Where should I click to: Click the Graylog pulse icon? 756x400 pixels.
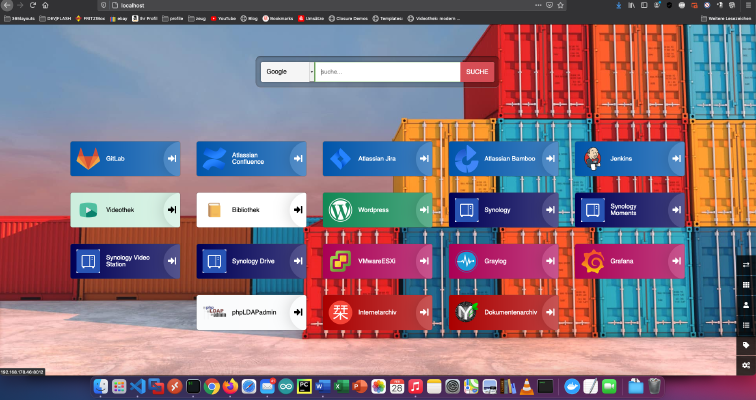point(466,261)
